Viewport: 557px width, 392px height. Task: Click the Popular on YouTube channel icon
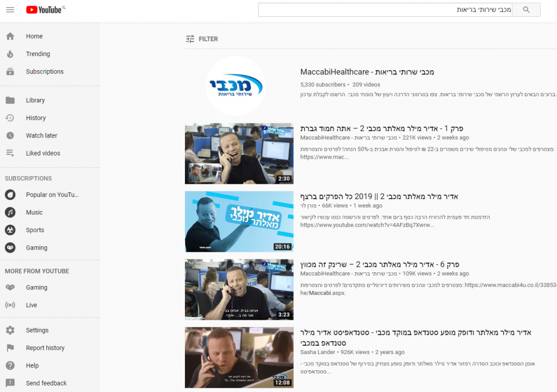[x=10, y=195]
